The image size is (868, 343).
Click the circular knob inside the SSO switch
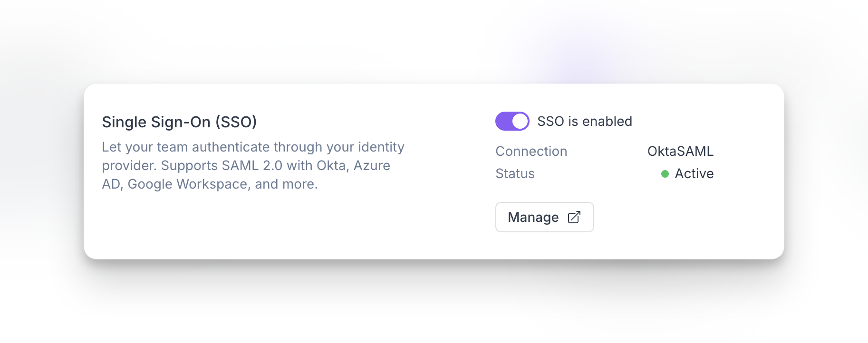tap(520, 121)
